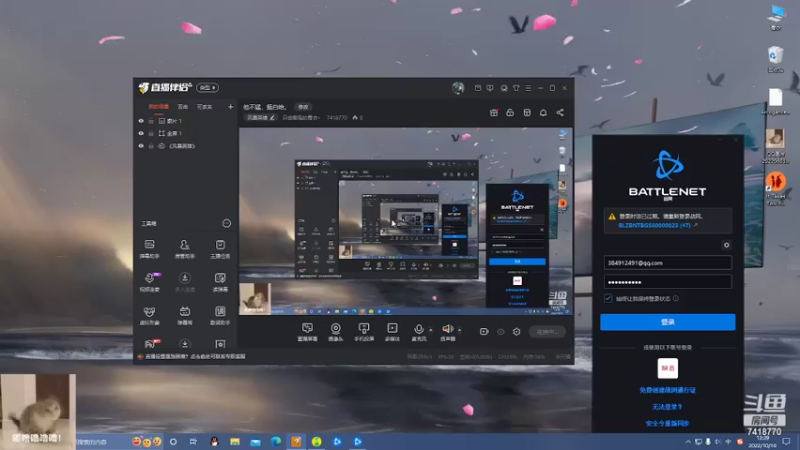Screen dimensions: 800x450
Task: Open the Battle.net login settings gear
Action: pyautogui.click(x=727, y=245)
